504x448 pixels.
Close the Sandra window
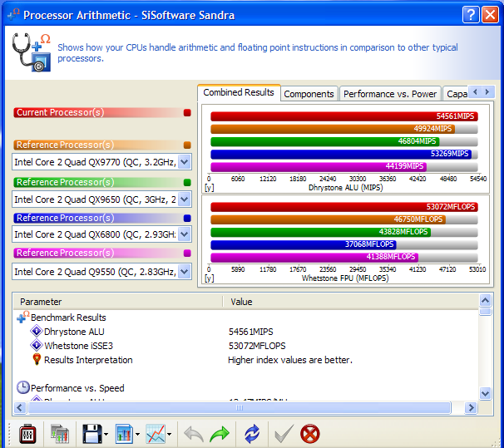tap(490, 15)
